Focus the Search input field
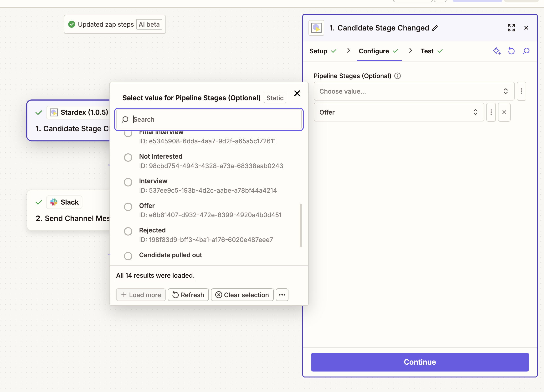 coord(209,120)
